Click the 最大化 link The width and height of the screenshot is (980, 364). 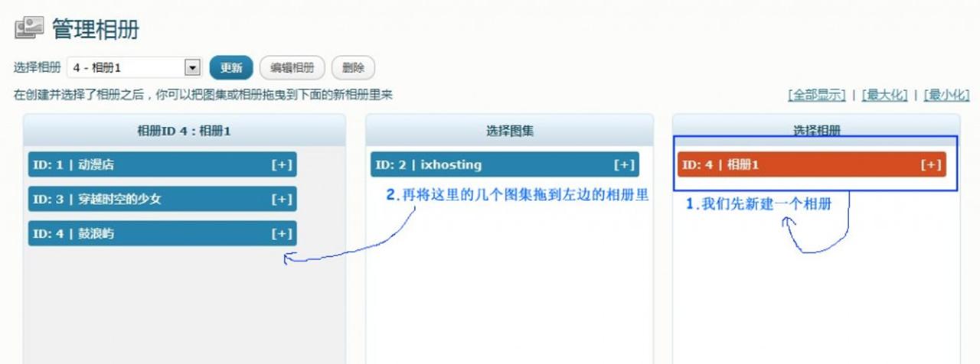click(x=884, y=96)
